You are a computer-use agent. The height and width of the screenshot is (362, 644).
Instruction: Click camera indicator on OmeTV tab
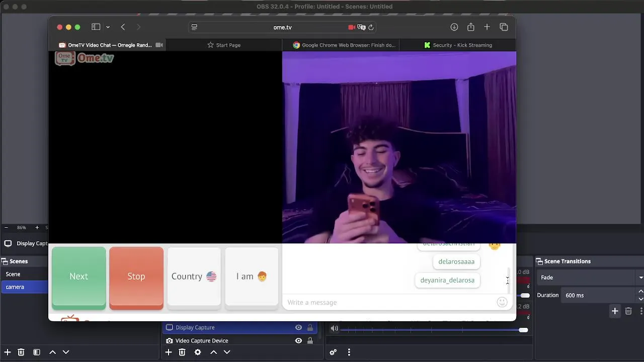click(159, 45)
